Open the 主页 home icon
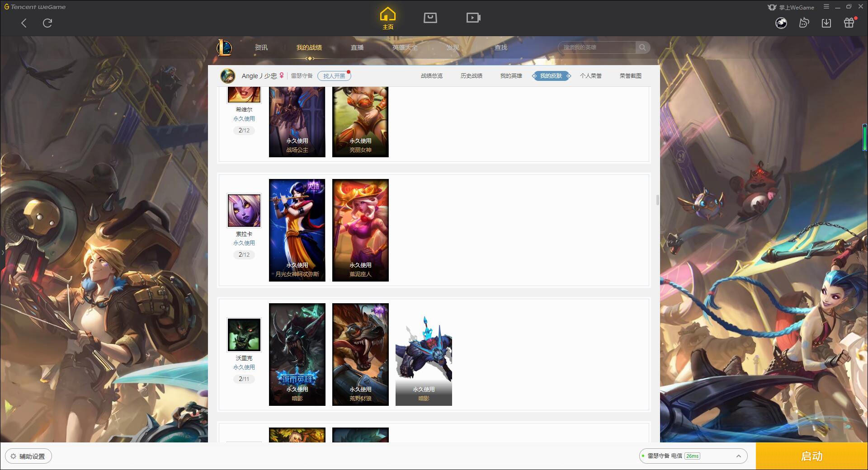 [x=388, y=19]
